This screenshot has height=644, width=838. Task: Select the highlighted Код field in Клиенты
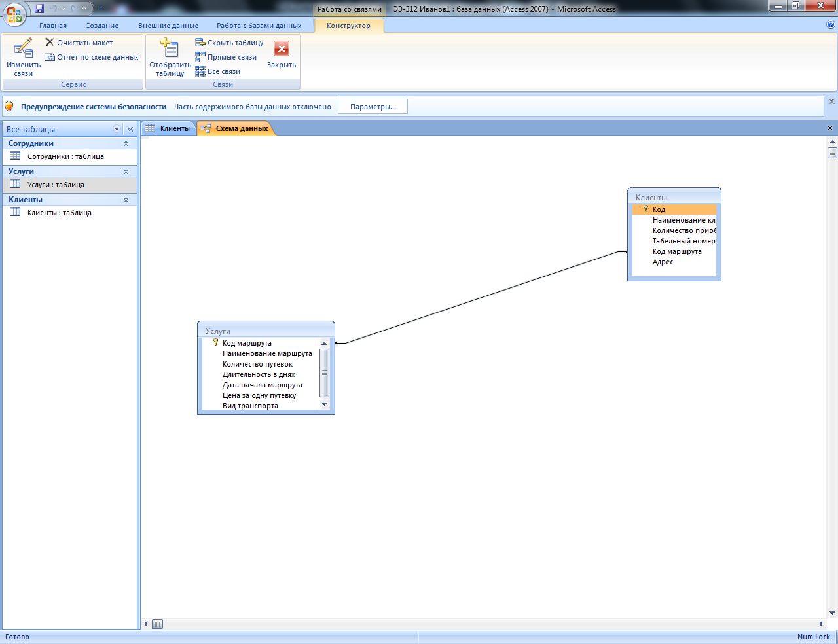pyautogui.click(x=674, y=209)
